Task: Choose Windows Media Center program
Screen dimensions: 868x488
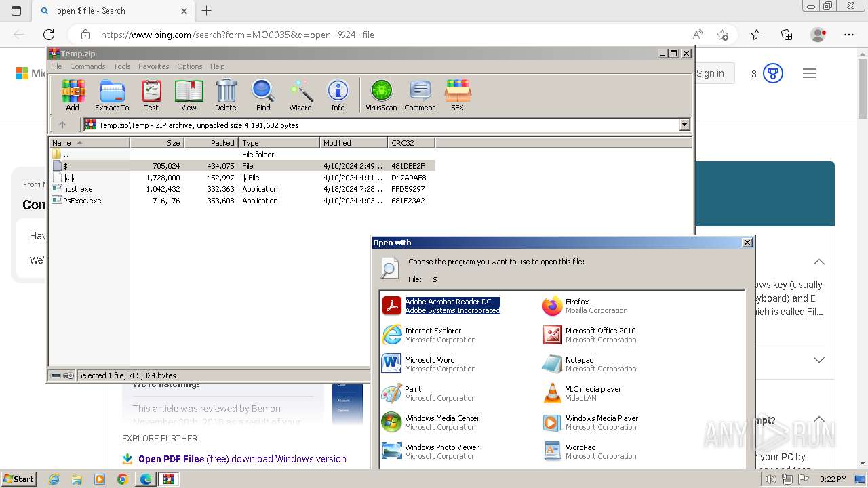Action: point(431,422)
